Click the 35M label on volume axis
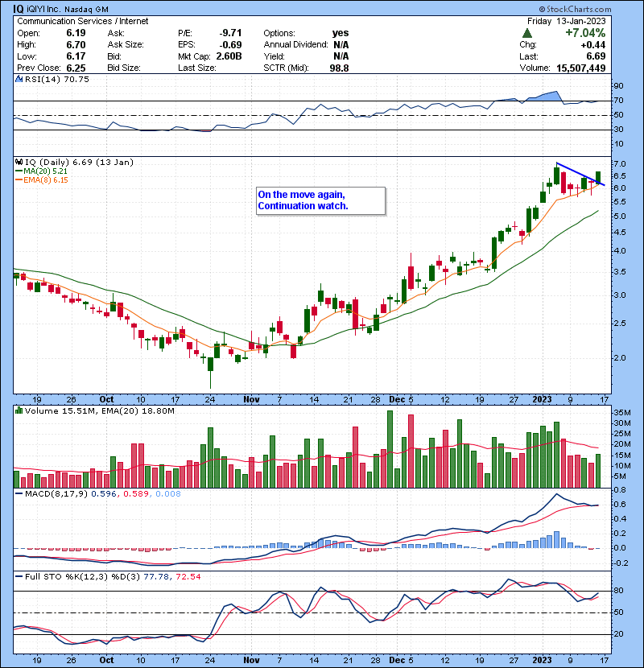644x668 pixels. click(622, 413)
